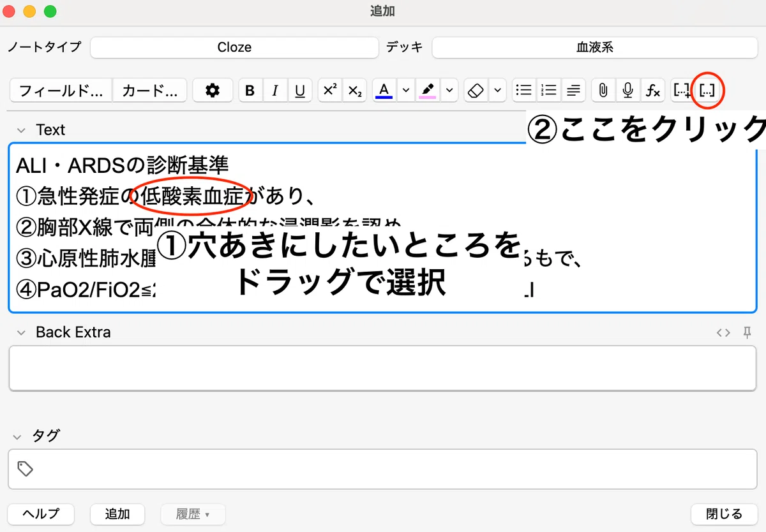766x532 pixels.
Task: Open editor options gear menu
Action: (213, 91)
